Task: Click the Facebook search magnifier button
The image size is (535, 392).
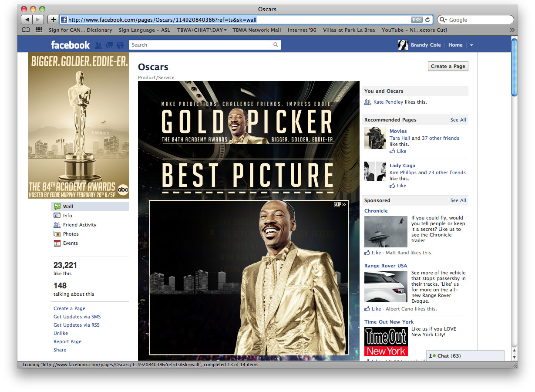Action: [x=276, y=45]
